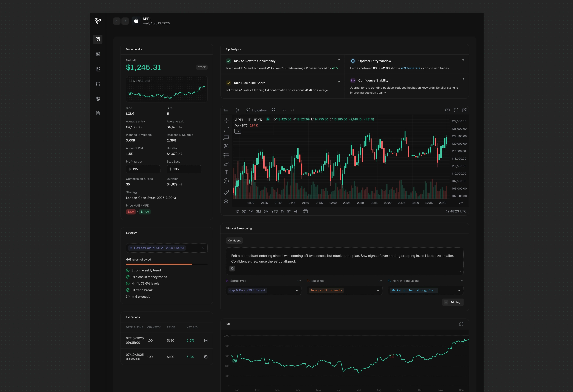573x392 pixels.
Task: Select the zoom in tool
Action: [226, 202]
